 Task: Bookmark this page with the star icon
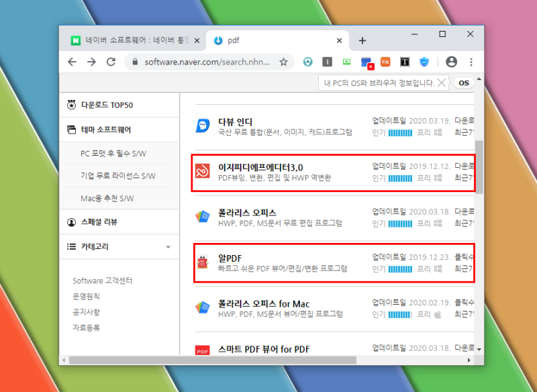283,62
